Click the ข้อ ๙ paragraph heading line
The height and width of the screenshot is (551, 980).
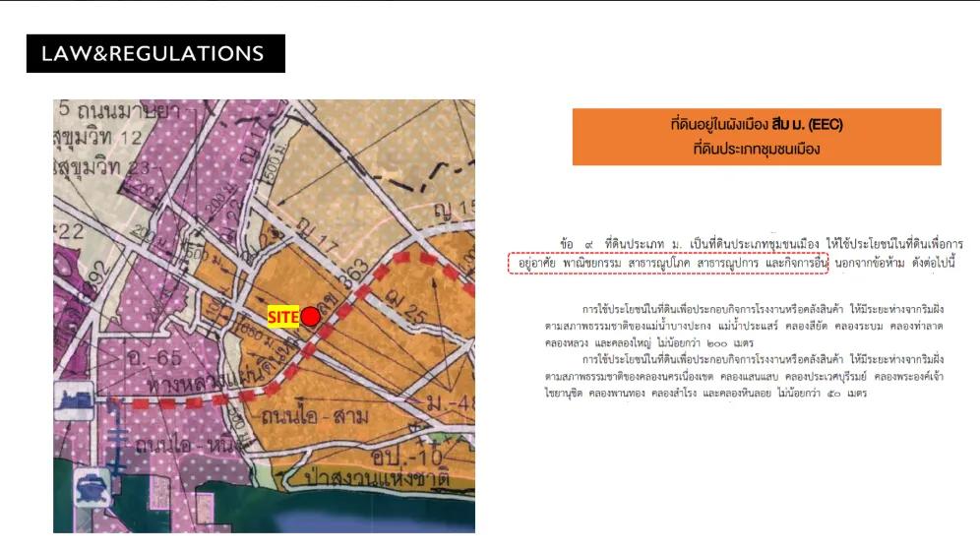pyautogui.click(x=756, y=243)
